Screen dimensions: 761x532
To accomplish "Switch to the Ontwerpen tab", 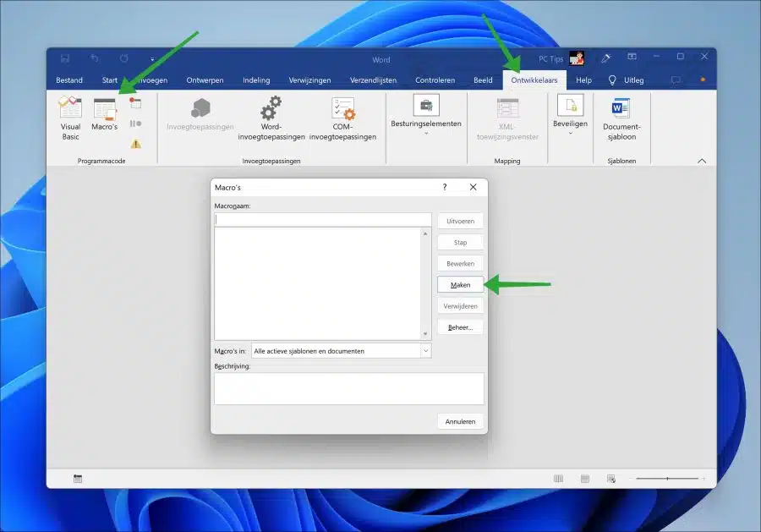I will click(x=205, y=80).
